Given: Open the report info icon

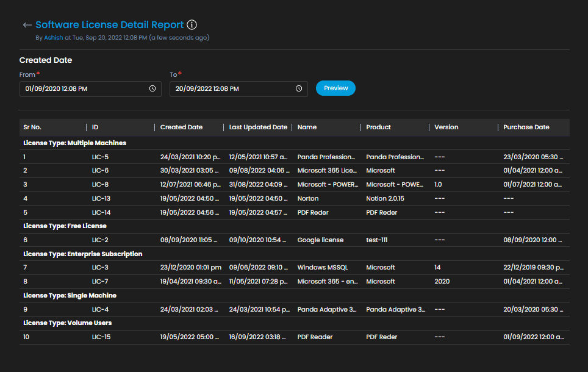Looking at the screenshot, I should [x=192, y=25].
